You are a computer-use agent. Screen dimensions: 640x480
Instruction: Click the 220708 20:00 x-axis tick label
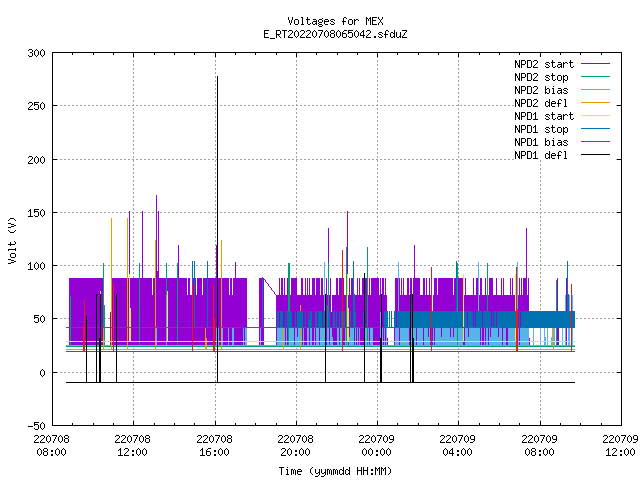click(x=296, y=445)
